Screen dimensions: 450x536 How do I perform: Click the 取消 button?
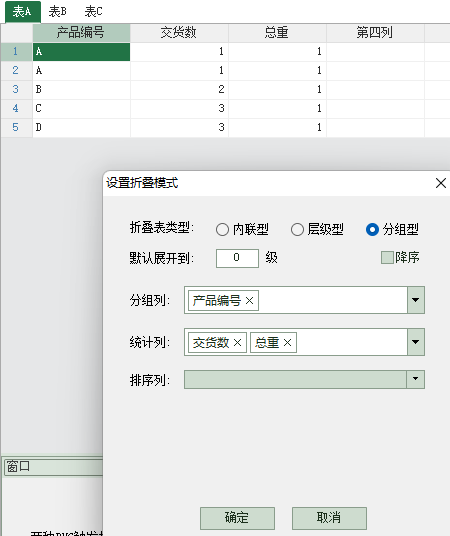click(x=329, y=518)
